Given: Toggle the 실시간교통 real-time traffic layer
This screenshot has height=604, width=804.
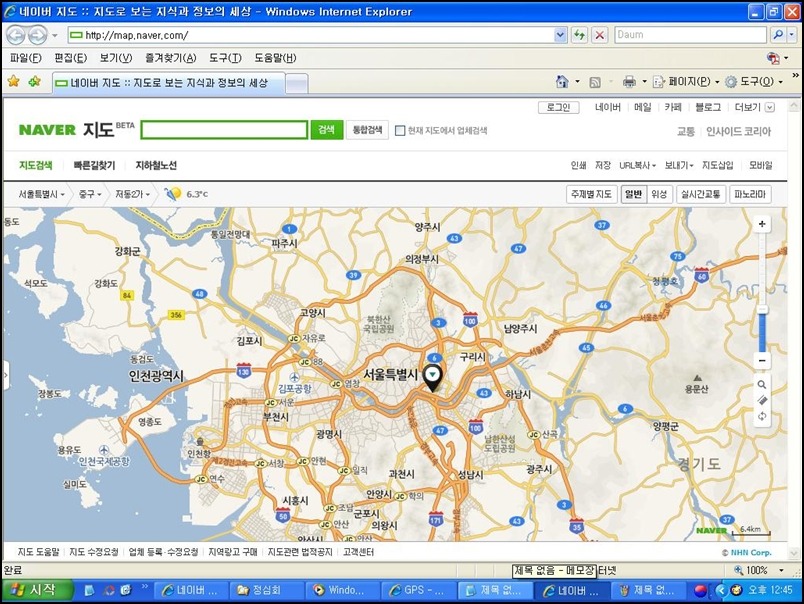Looking at the screenshot, I should coord(700,194).
